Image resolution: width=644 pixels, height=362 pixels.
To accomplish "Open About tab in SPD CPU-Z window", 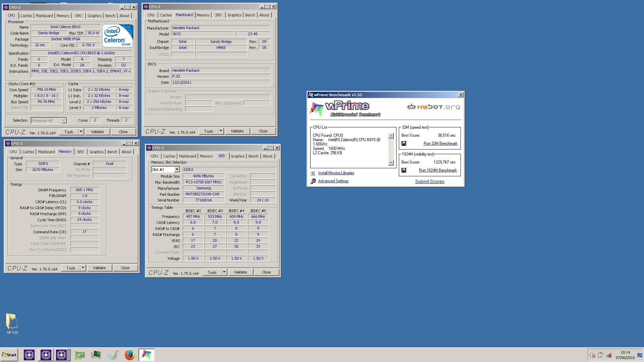I will [267, 156].
